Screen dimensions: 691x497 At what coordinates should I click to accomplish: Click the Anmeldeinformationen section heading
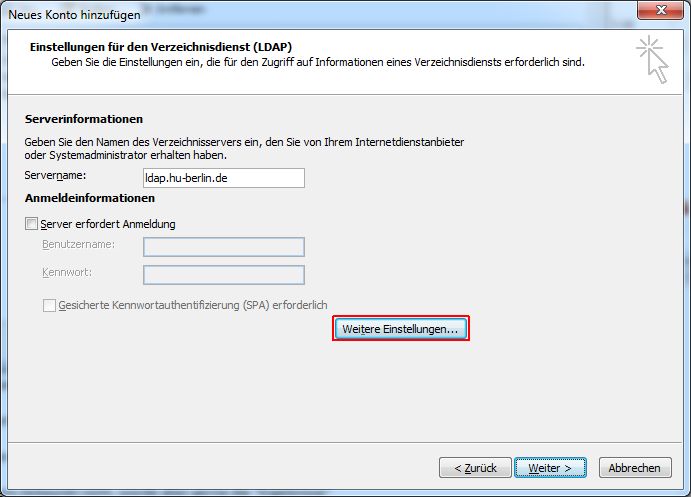pyautogui.click(x=89, y=198)
